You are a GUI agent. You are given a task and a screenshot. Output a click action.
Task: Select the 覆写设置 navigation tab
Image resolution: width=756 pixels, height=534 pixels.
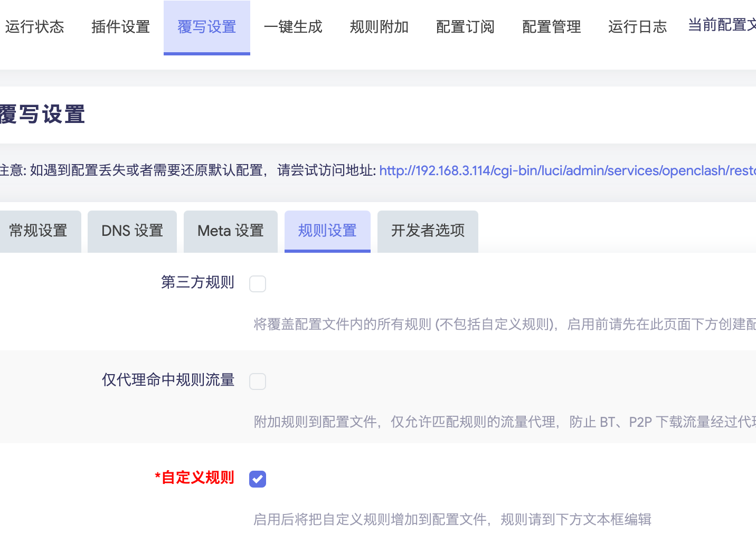(206, 27)
